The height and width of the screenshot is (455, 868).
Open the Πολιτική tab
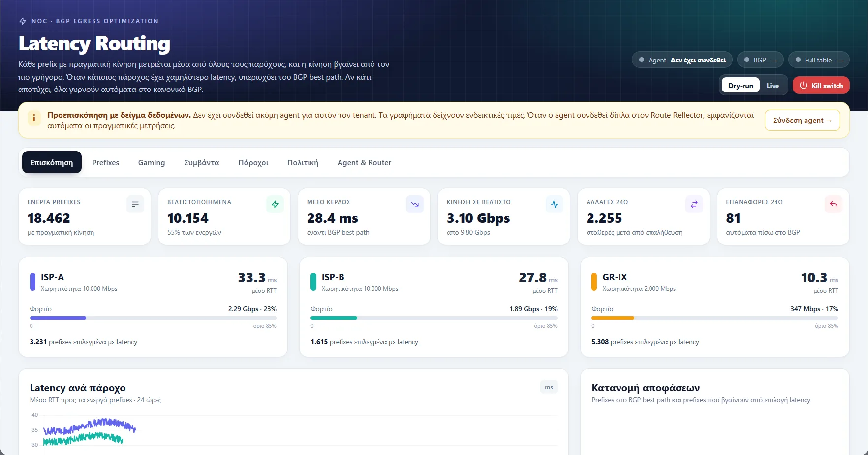pos(303,162)
